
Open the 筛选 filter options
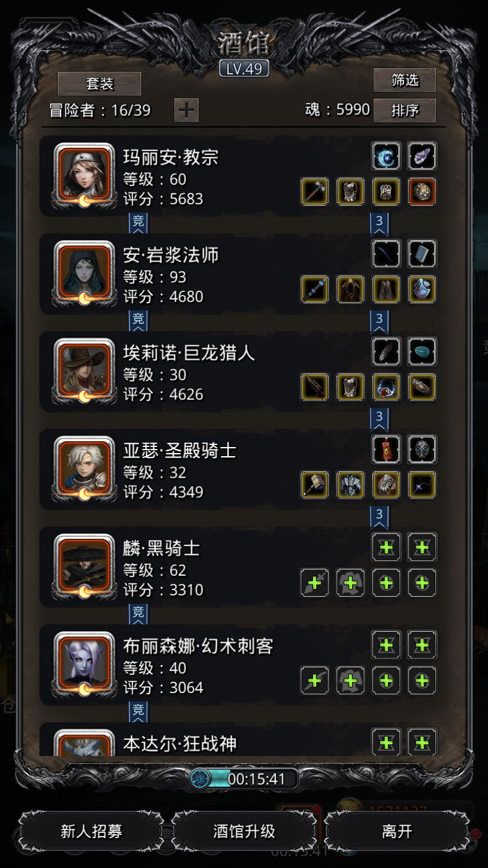point(405,80)
